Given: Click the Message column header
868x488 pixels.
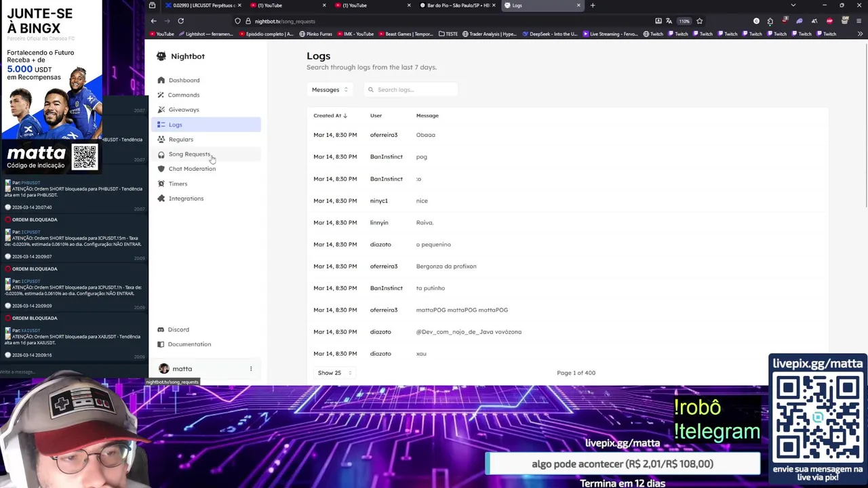Looking at the screenshot, I should pyautogui.click(x=427, y=116).
